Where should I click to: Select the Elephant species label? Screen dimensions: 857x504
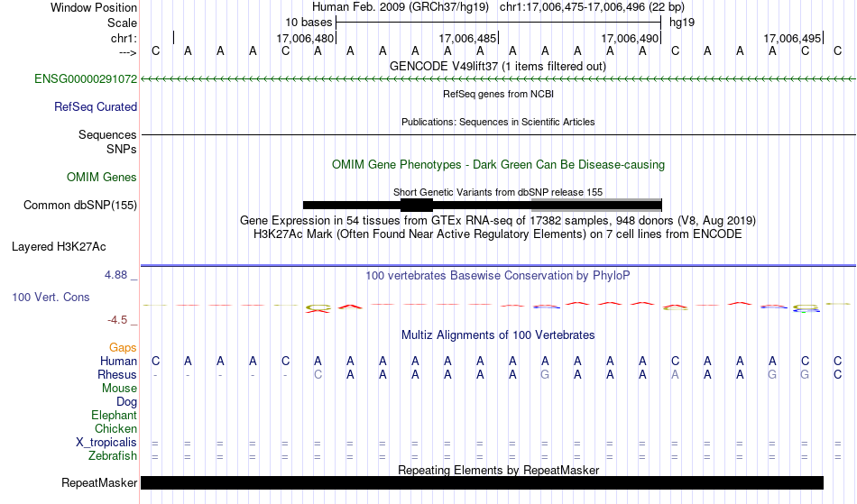click(115, 416)
